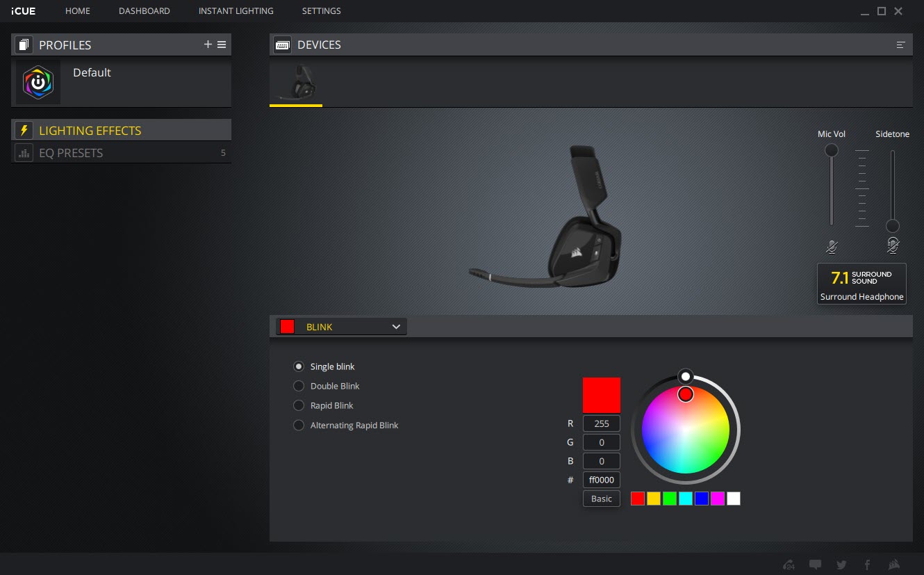Click the G value input field
Image resolution: width=924 pixels, height=575 pixels.
point(602,442)
